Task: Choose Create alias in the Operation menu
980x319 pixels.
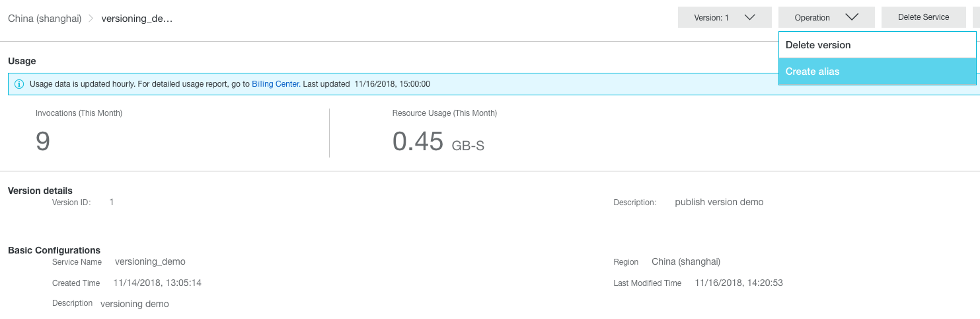Action: pos(877,71)
